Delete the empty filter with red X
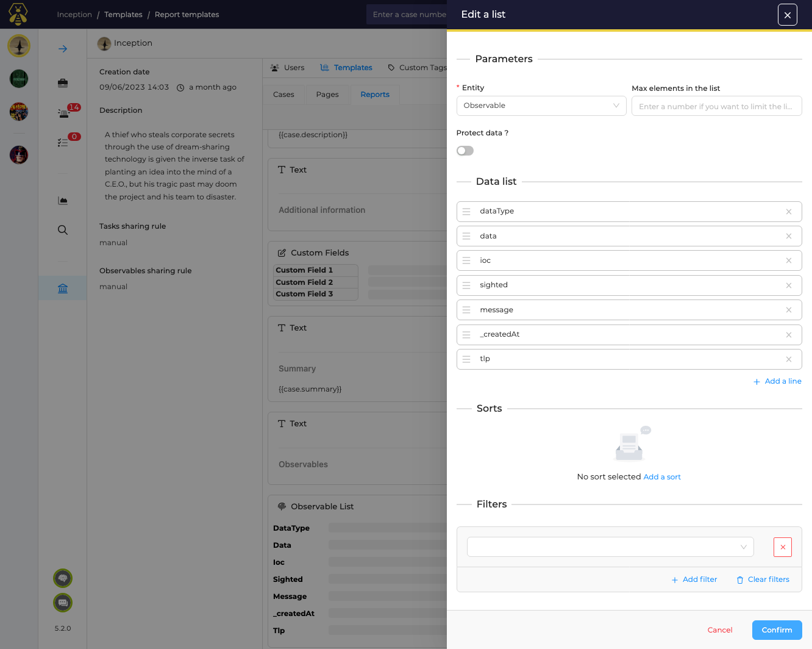The image size is (812, 649). [x=782, y=547]
